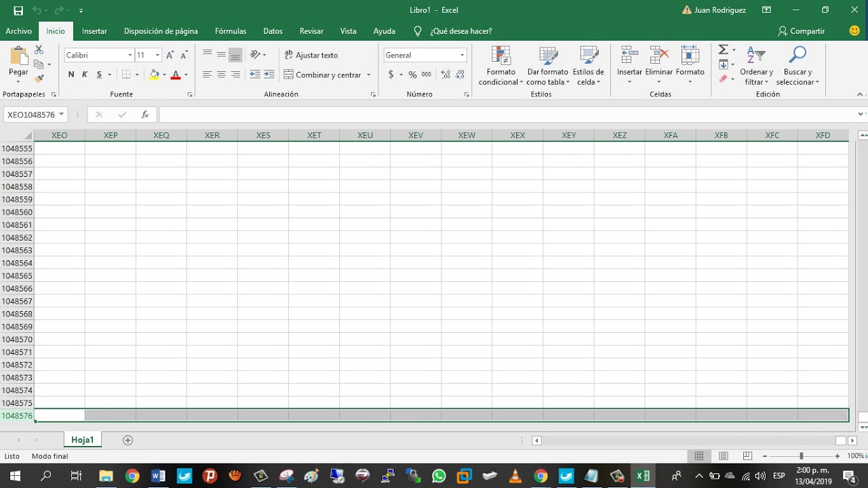Toggle italic (K) formatting

pos(85,75)
